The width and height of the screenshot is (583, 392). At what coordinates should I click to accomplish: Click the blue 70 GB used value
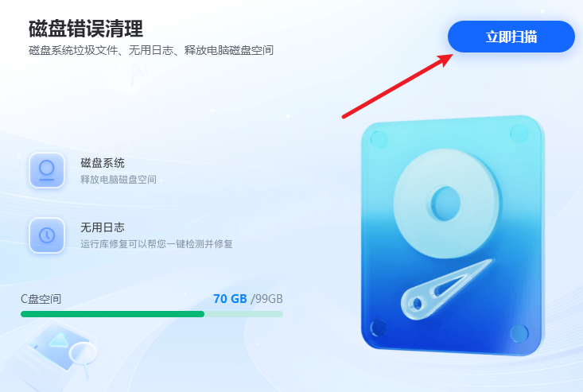230,299
